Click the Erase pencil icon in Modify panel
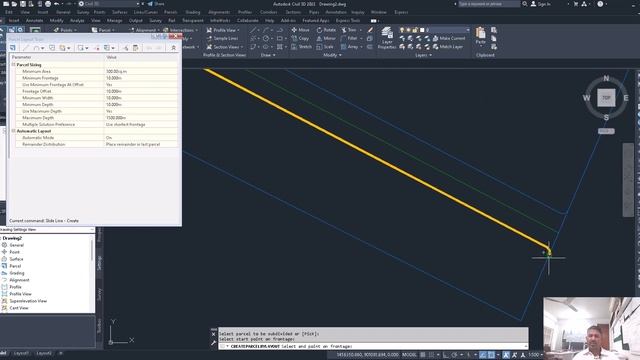640x360 pixels. coord(370,30)
